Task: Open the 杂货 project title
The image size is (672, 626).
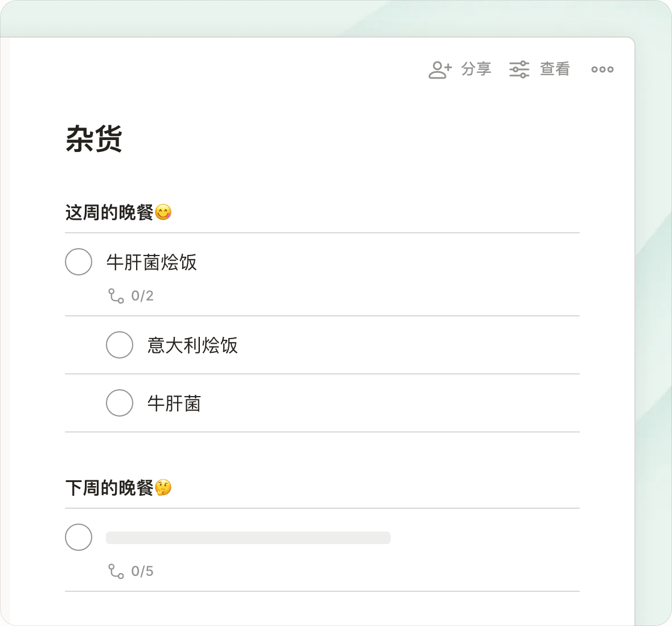Action: [94, 139]
